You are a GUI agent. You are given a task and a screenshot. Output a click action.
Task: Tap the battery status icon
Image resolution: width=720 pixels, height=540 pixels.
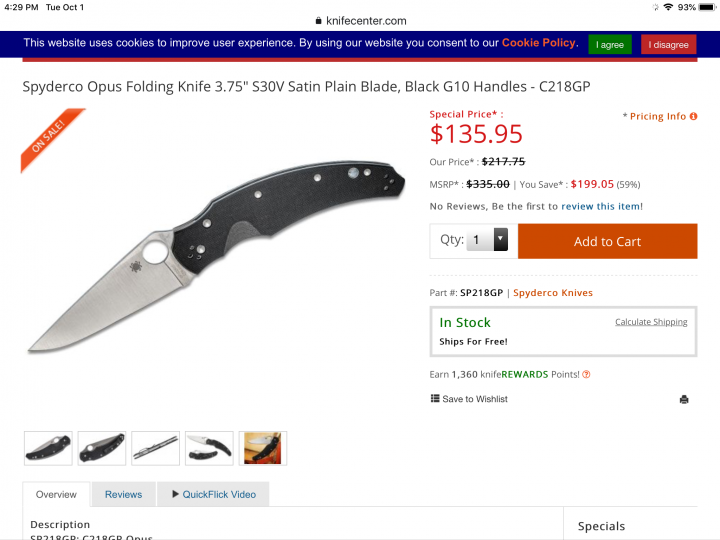pyautogui.click(x=707, y=7)
